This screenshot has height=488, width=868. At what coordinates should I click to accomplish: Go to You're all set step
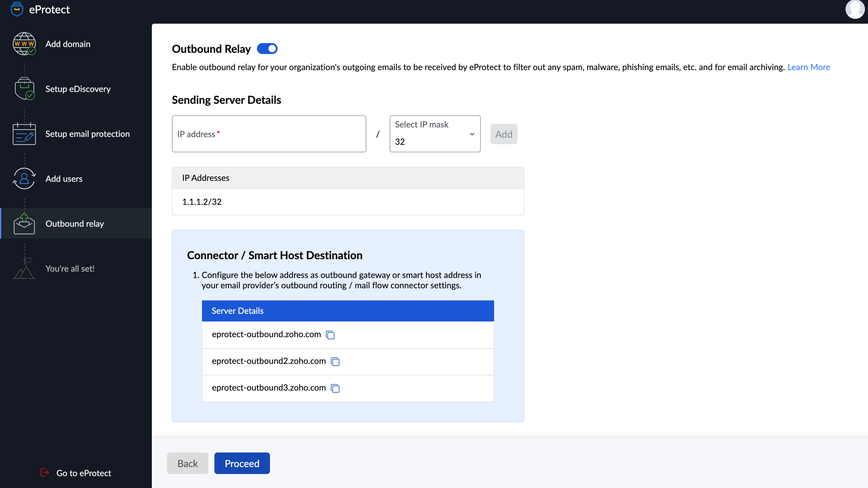(70, 268)
